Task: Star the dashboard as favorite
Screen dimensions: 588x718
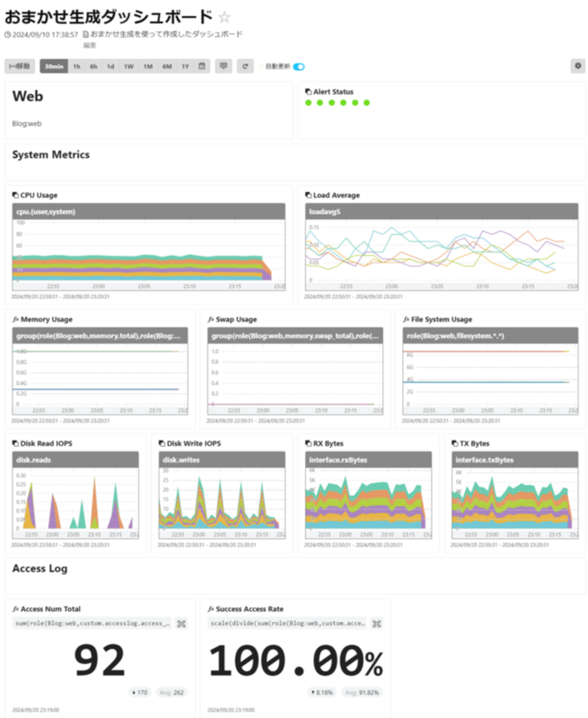Action: [224, 18]
